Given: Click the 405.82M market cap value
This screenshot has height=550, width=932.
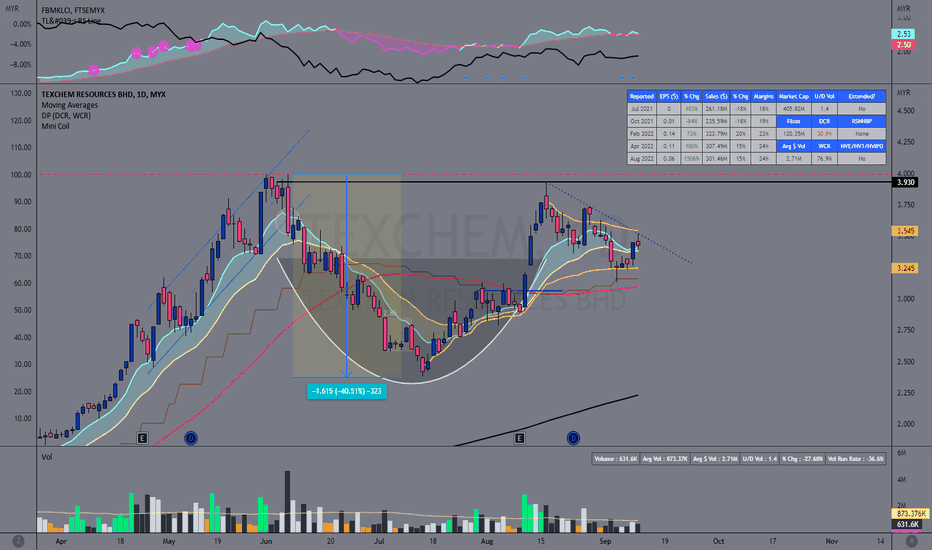Looking at the screenshot, I should pyautogui.click(x=794, y=109).
